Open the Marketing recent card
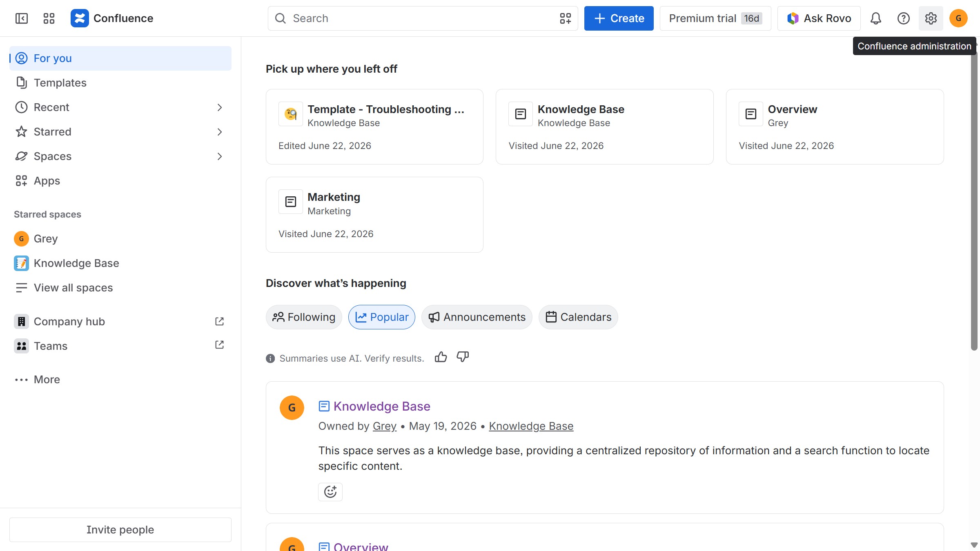Viewport: 980px width, 551px height. pos(374,215)
